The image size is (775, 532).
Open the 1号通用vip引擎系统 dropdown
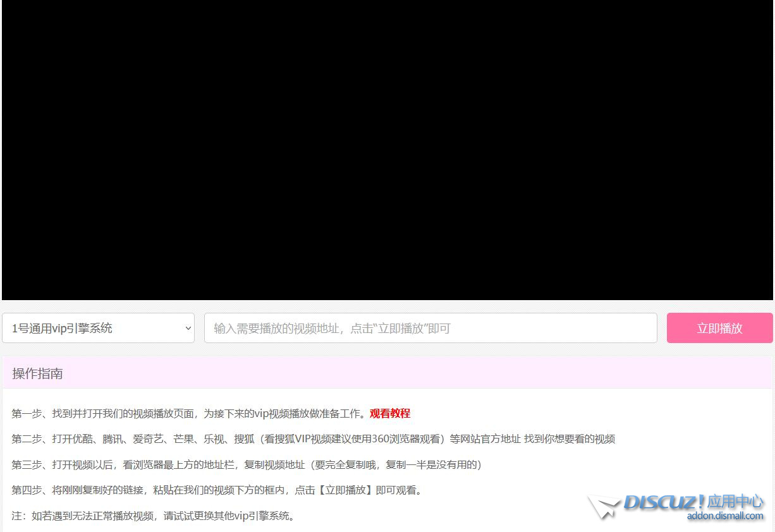click(x=98, y=328)
